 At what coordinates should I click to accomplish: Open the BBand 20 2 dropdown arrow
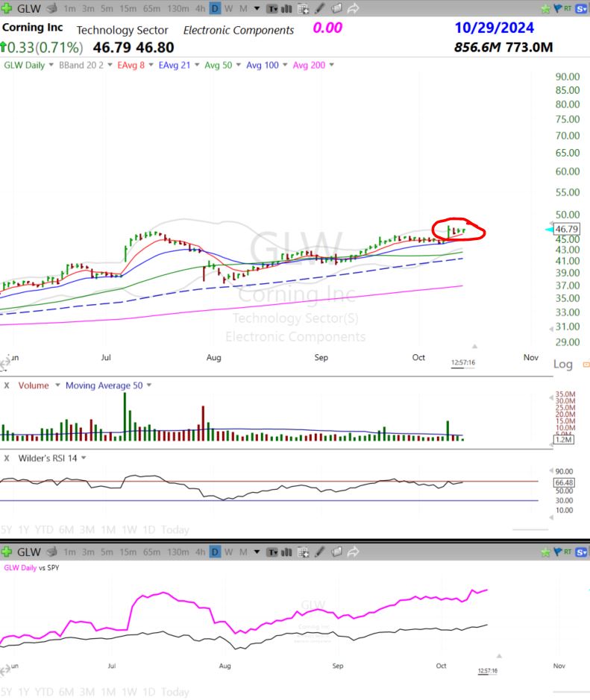click(x=110, y=65)
